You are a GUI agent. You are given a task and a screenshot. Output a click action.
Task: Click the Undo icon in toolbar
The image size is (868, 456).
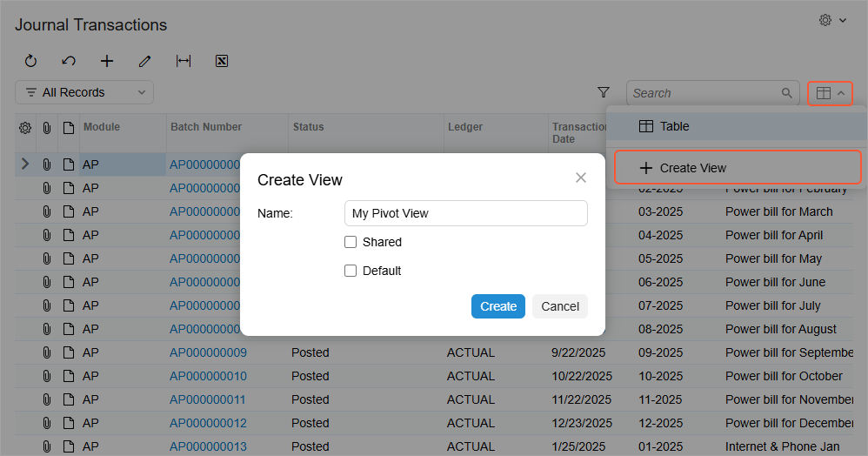[x=69, y=61]
